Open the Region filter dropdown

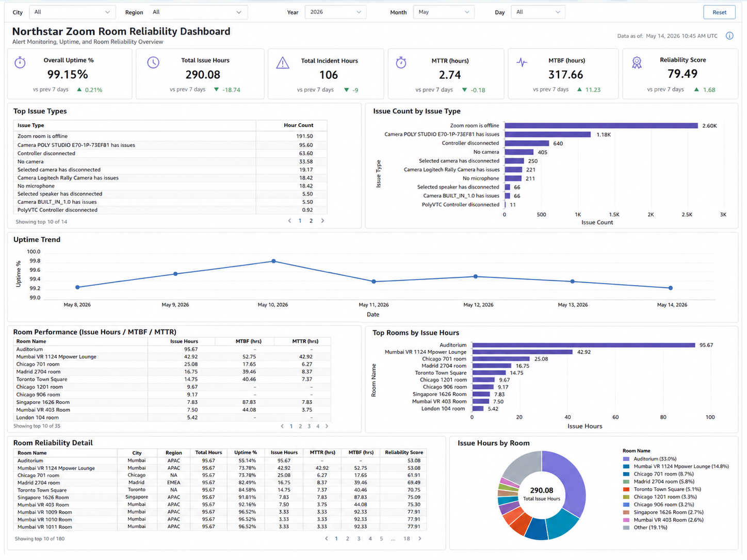coord(198,12)
